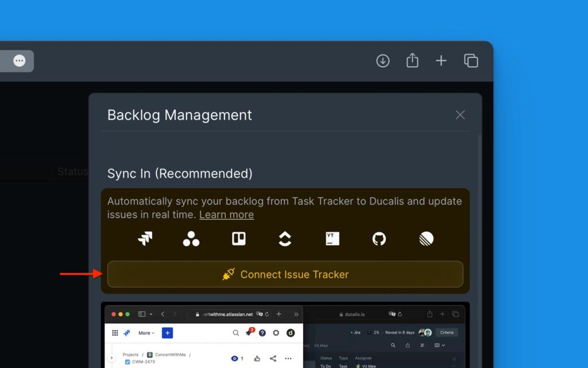This screenshot has height=368, width=588.
Task: Choose the Linear striped circle icon
Action: click(x=427, y=239)
